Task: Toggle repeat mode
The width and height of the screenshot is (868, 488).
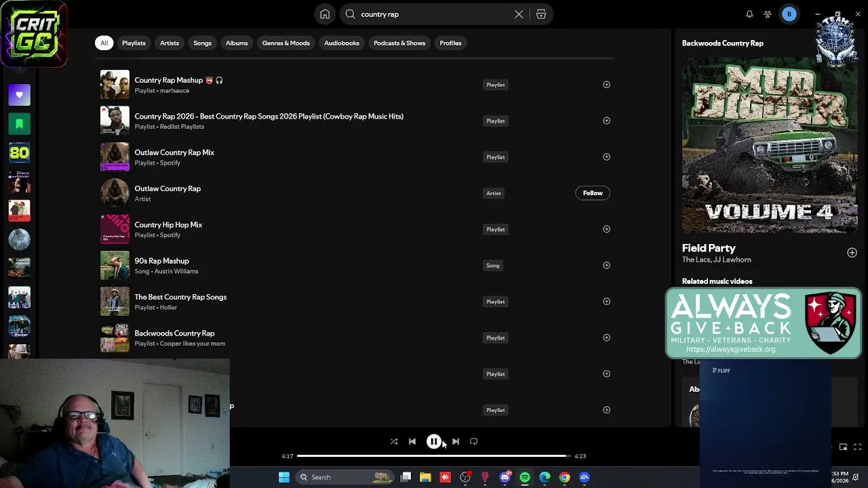Action: click(x=474, y=441)
